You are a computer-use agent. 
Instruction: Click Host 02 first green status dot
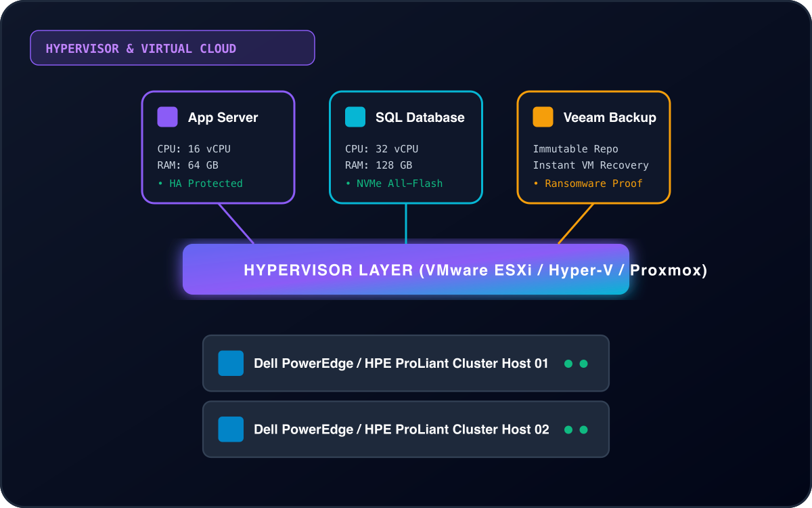click(568, 429)
